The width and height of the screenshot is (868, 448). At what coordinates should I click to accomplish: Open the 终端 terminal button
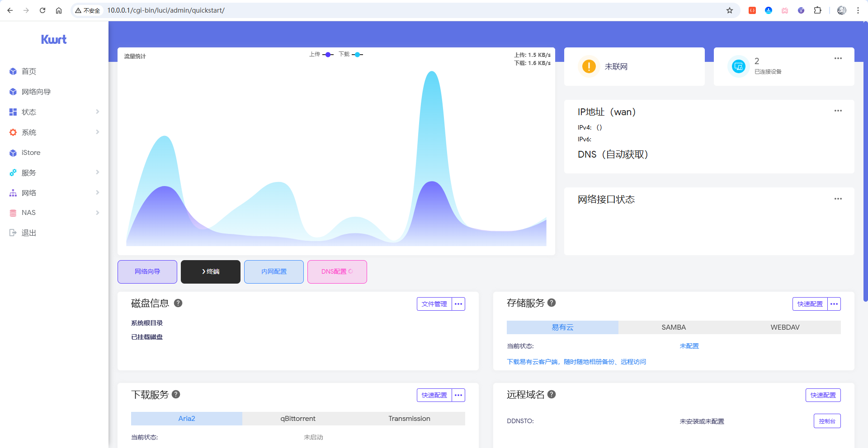211,272
